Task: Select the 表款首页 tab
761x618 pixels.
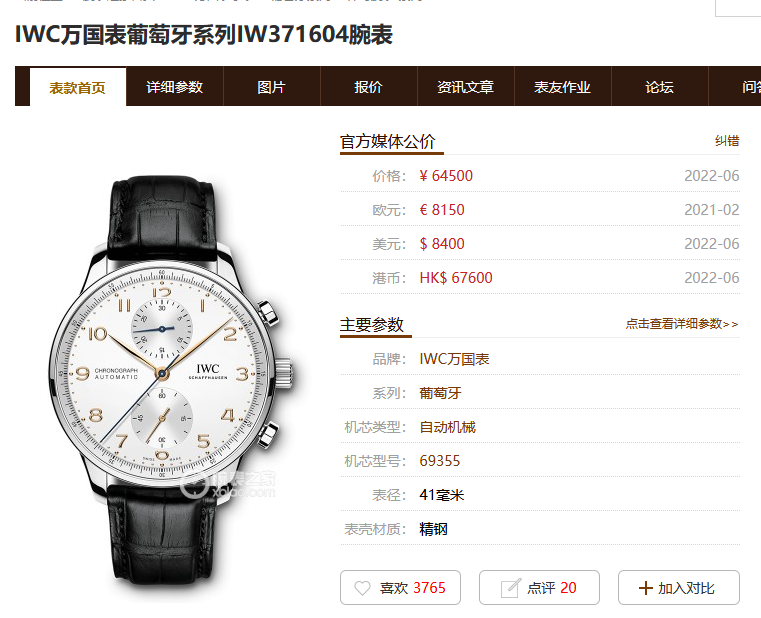Action: 78,87
